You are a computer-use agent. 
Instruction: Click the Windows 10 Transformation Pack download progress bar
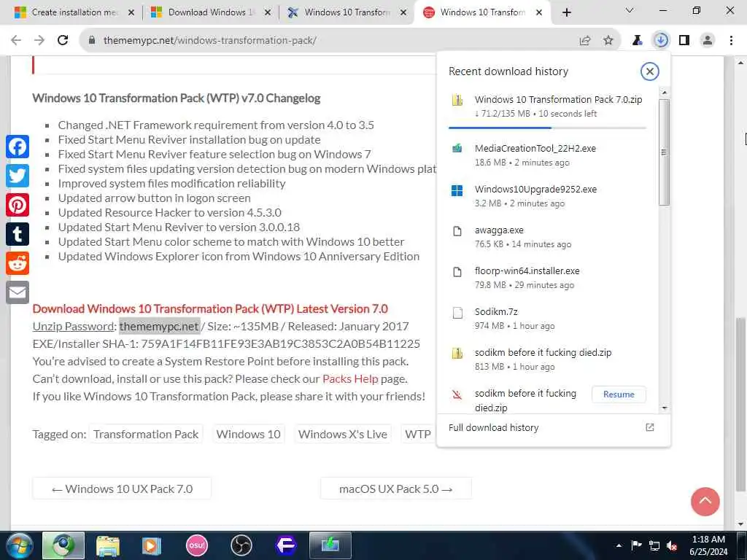pos(547,128)
